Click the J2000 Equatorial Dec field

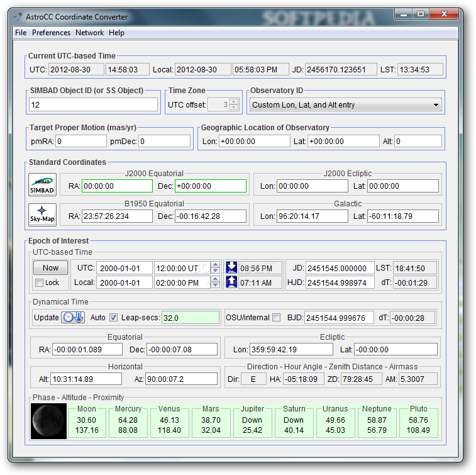211,186
